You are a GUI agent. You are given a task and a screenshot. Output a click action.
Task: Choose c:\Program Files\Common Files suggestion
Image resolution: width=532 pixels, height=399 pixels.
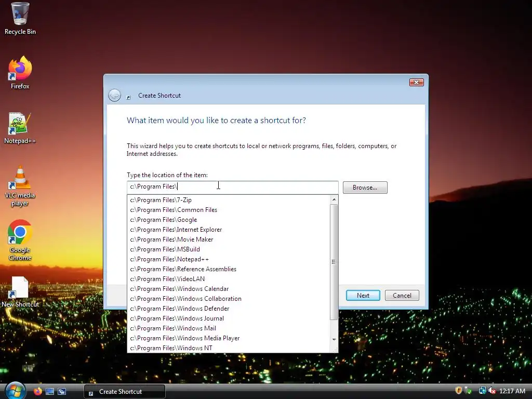(x=229, y=210)
